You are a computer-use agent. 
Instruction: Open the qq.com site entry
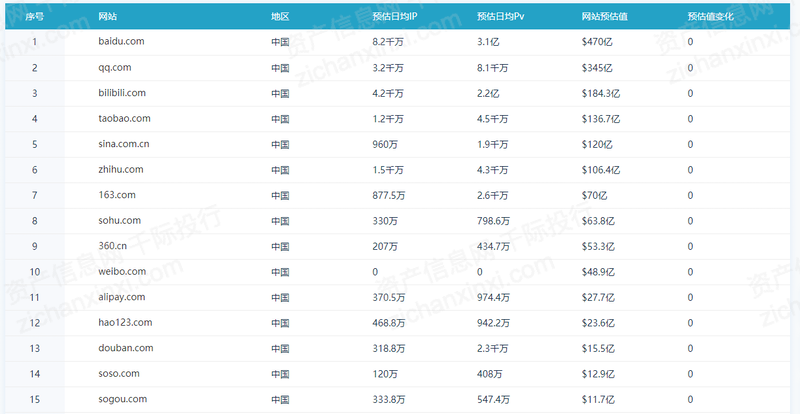click(115, 67)
